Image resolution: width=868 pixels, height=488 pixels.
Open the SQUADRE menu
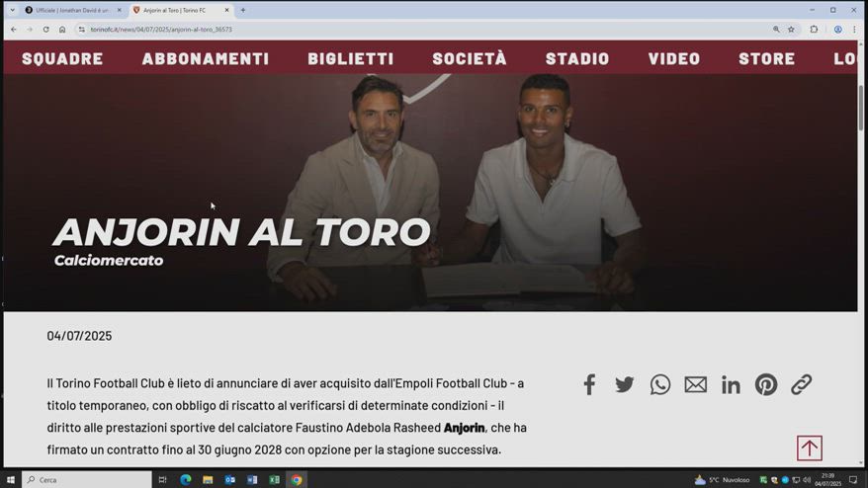click(x=62, y=58)
